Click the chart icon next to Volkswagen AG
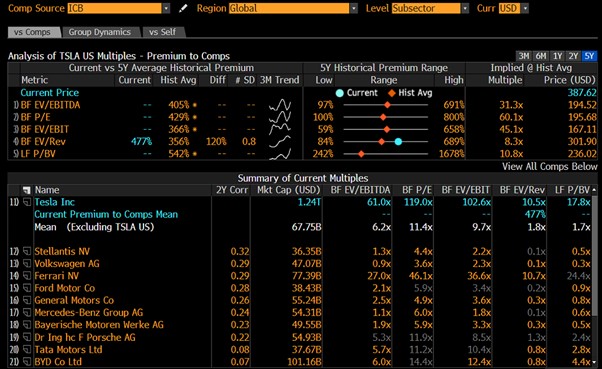The height and width of the screenshot is (369, 602). (27, 264)
